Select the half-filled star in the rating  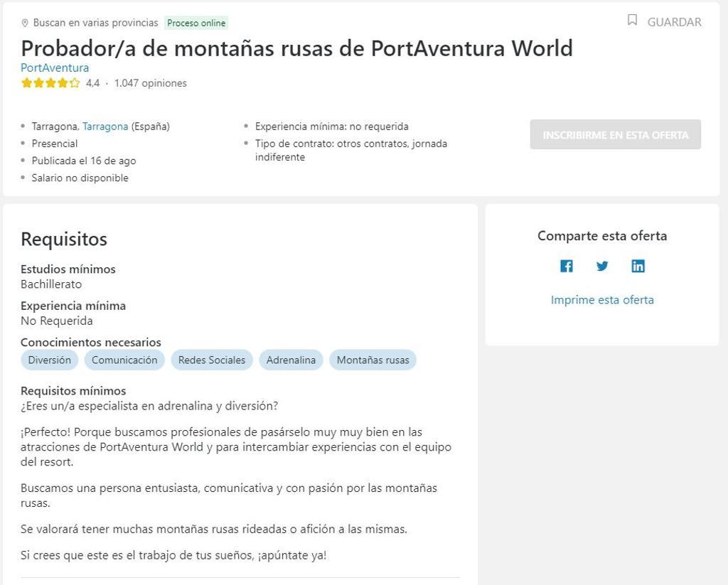point(75,82)
